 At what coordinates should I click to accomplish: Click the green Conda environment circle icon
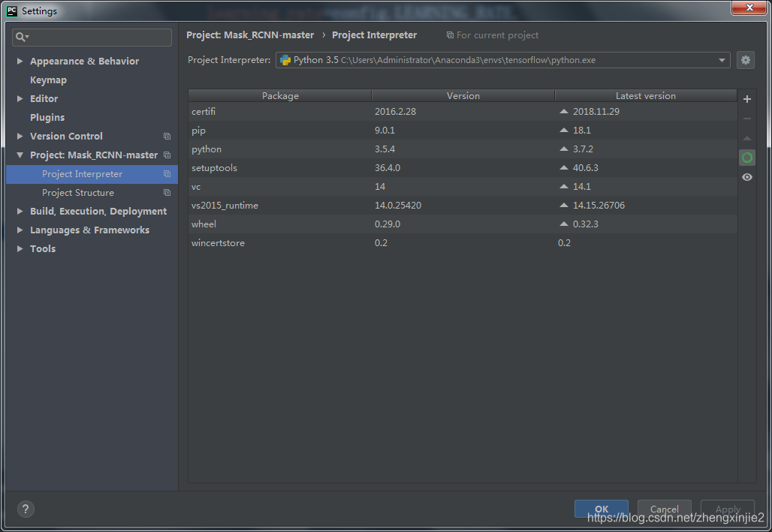[747, 158]
